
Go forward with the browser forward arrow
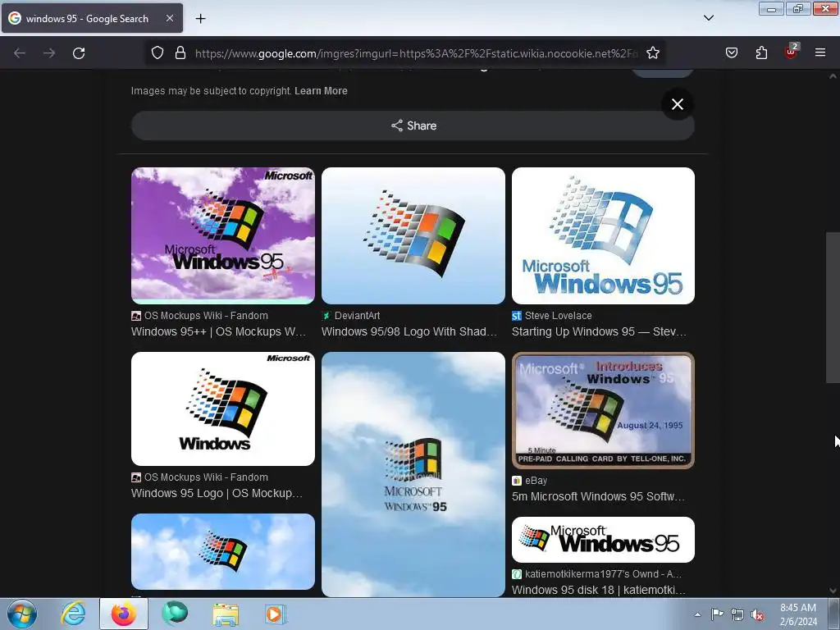tap(49, 53)
